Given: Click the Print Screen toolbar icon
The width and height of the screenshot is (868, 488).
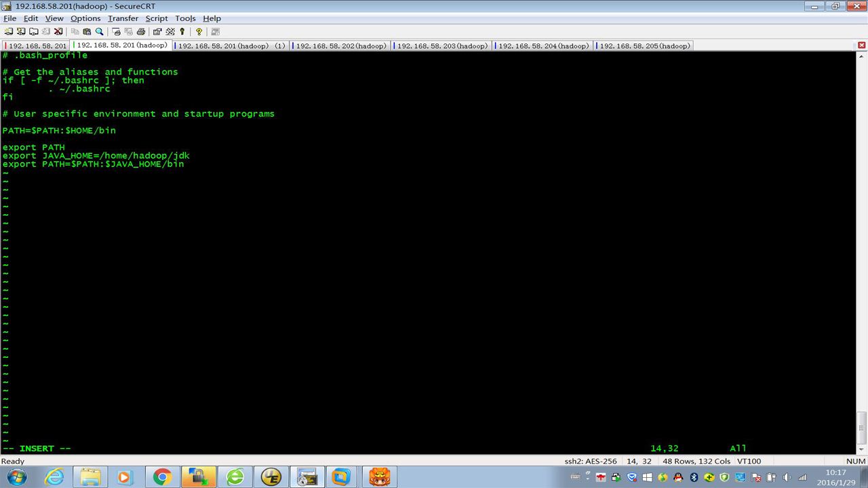Looking at the screenshot, I should [x=116, y=31].
